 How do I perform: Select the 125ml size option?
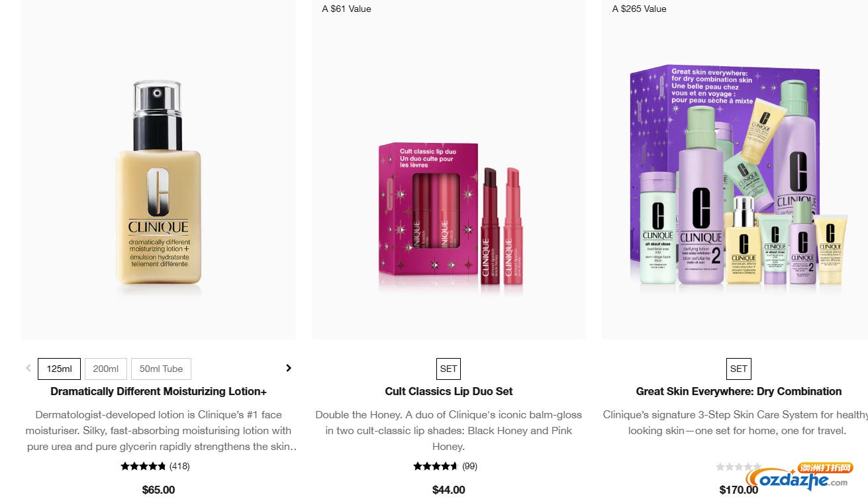point(59,369)
